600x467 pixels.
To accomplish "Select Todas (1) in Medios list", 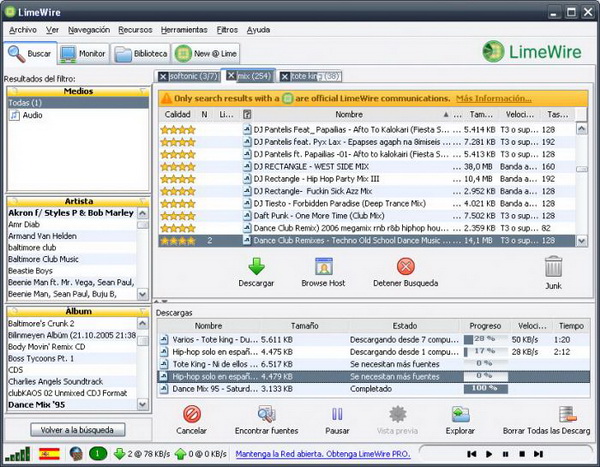I will pos(78,103).
